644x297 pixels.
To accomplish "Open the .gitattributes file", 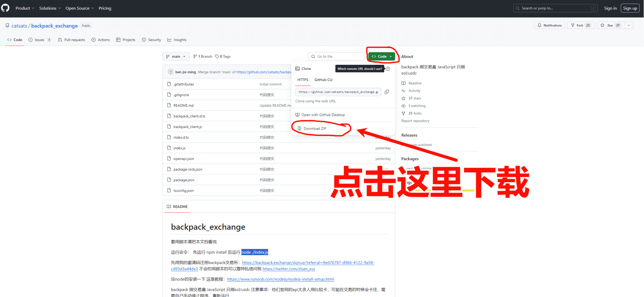I will pos(184,84).
